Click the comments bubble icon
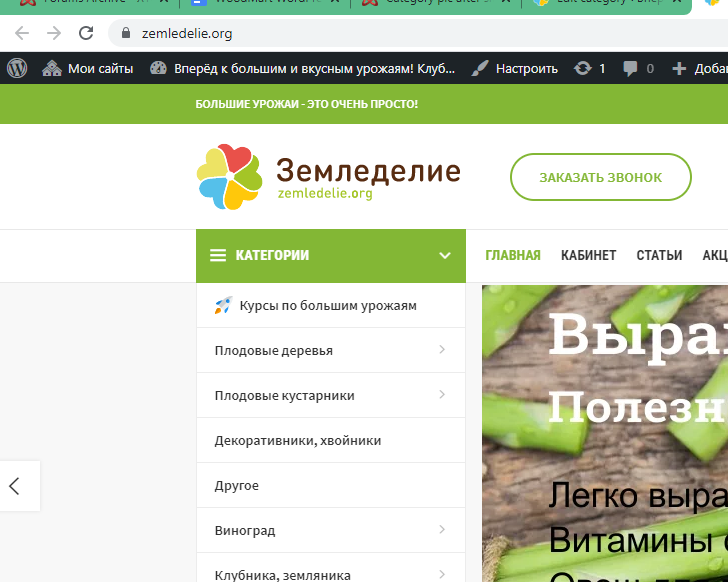 [630, 69]
